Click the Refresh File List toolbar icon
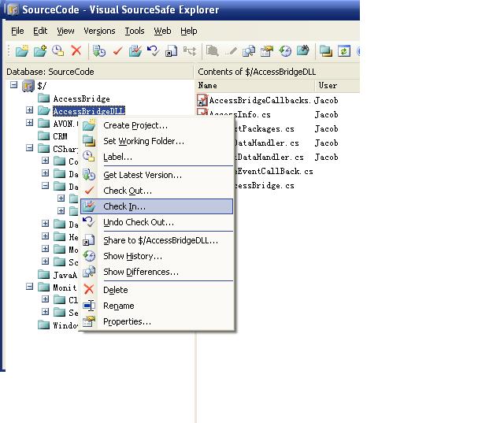This screenshot has height=423, width=504. point(343,50)
